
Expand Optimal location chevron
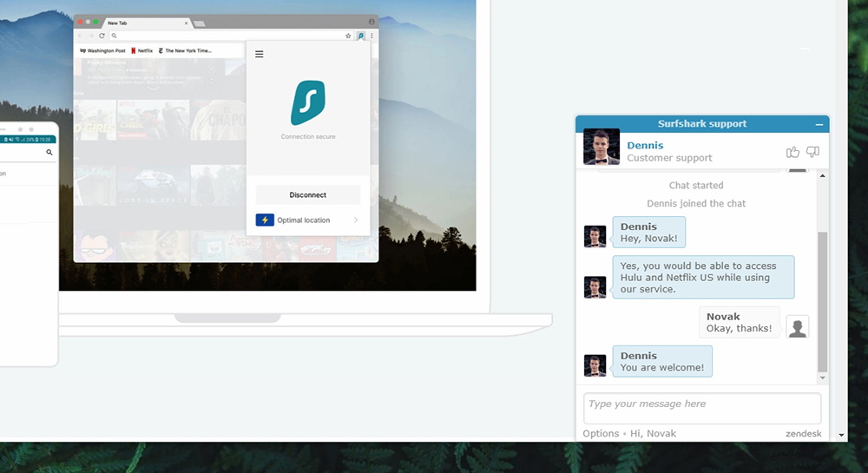[x=355, y=220]
